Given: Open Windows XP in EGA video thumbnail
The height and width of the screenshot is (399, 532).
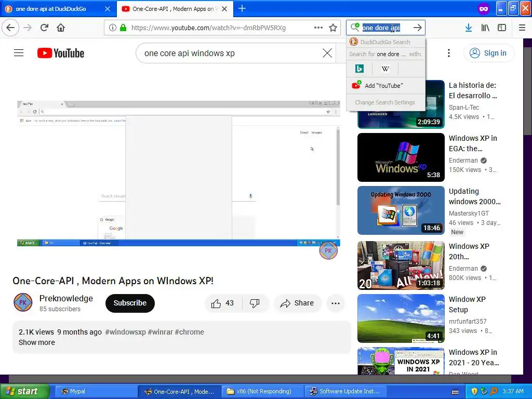Looking at the screenshot, I should 401,157.
